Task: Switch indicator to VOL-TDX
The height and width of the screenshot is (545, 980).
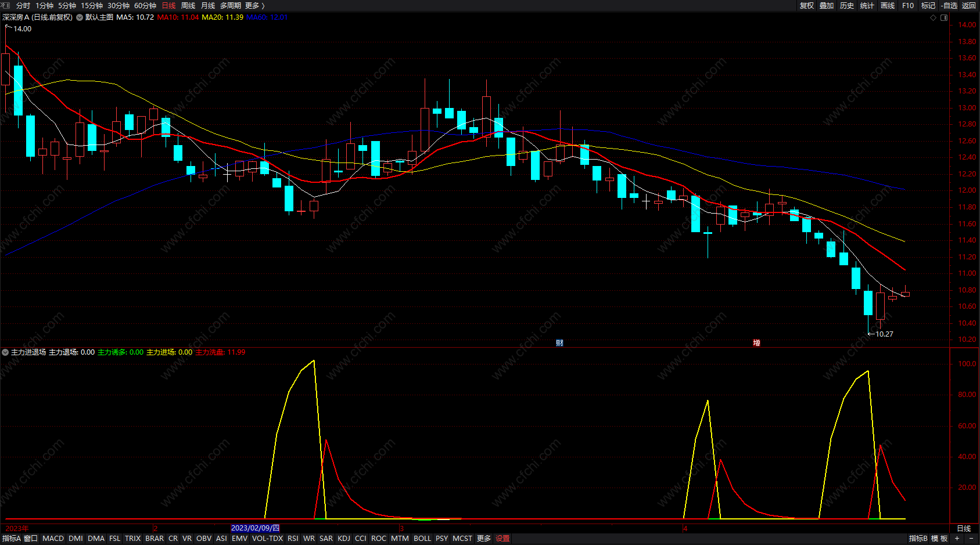Action: 268,539
